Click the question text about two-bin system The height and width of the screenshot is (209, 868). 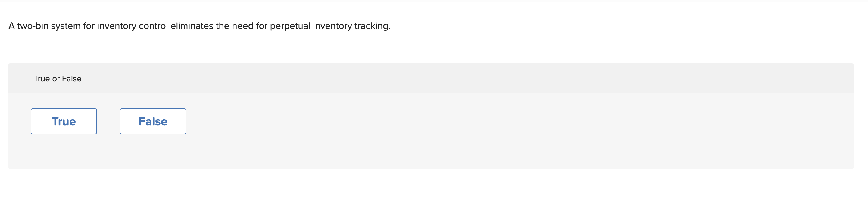coord(199,26)
